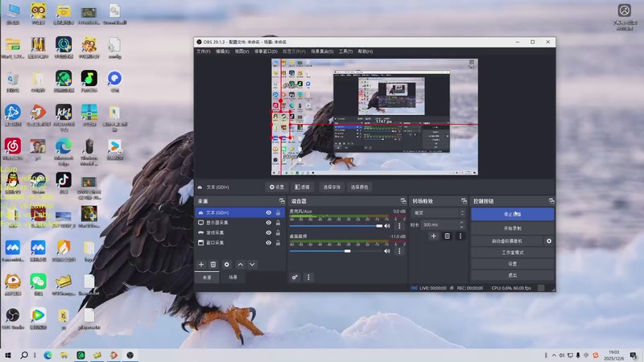
Task: Open the 场景集合(S) Scene Collection menu
Action: 322,51
